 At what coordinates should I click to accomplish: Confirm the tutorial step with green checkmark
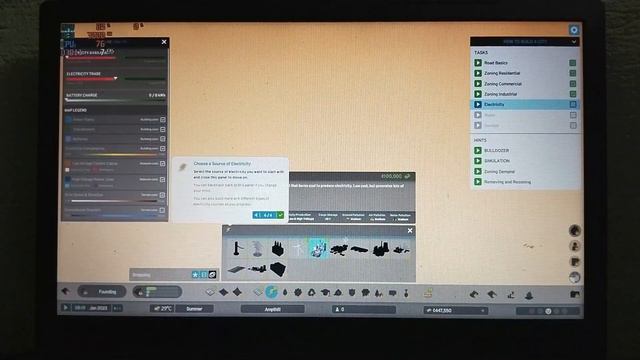[280, 215]
